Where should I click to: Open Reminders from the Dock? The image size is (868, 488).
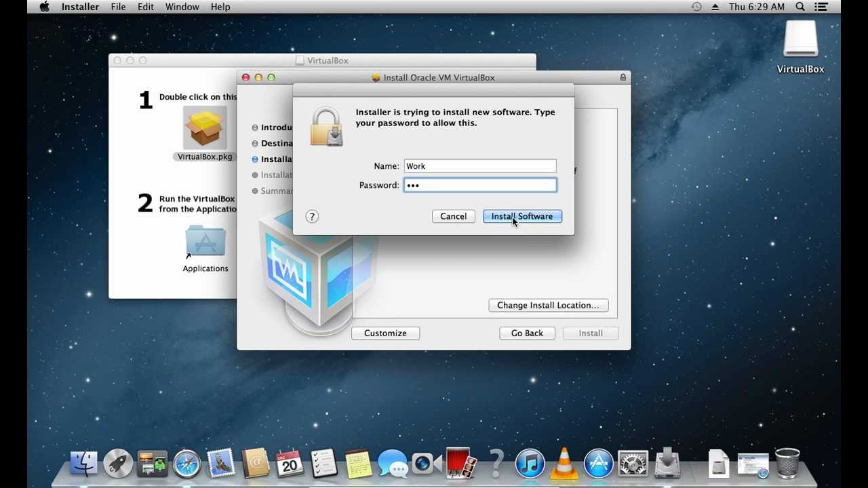coord(324,464)
